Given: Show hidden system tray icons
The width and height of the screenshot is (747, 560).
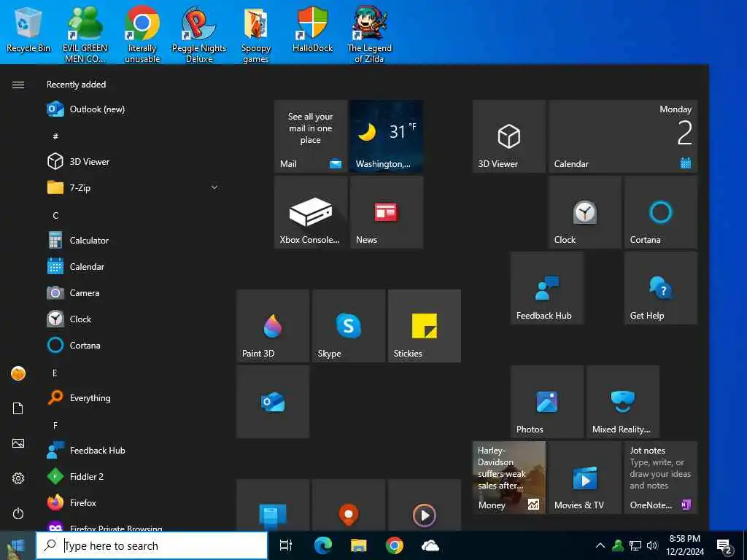Looking at the screenshot, I should pos(600,545).
